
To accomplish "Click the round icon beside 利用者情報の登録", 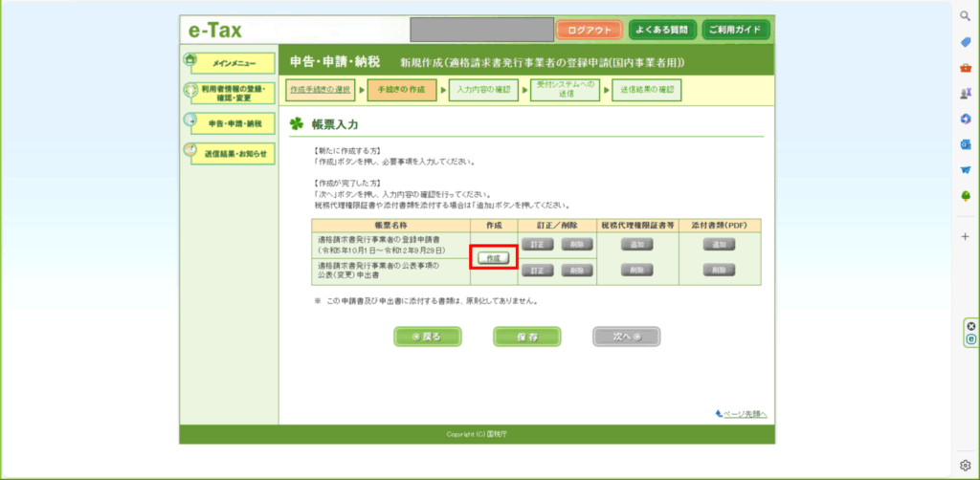I will pyautogui.click(x=190, y=90).
